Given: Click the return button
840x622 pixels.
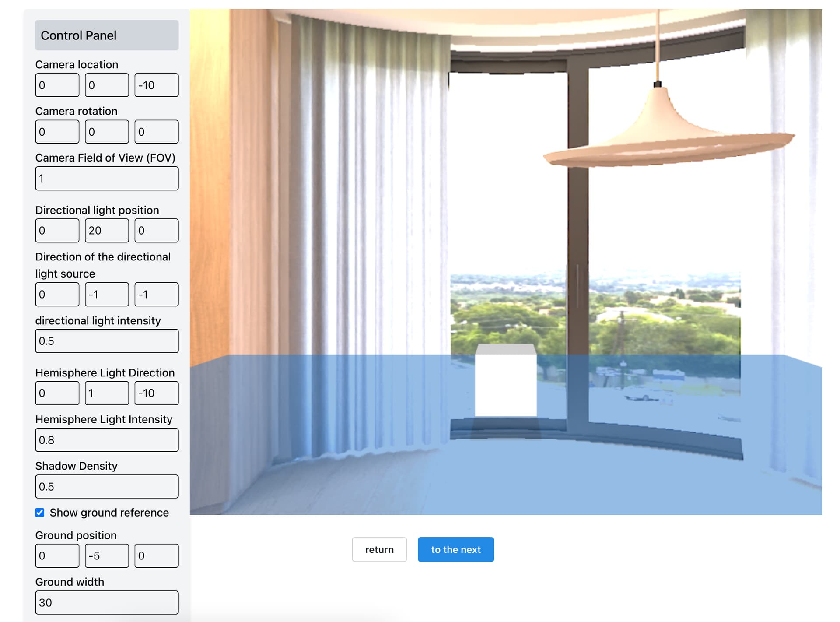Looking at the screenshot, I should click(x=379, y=549).
